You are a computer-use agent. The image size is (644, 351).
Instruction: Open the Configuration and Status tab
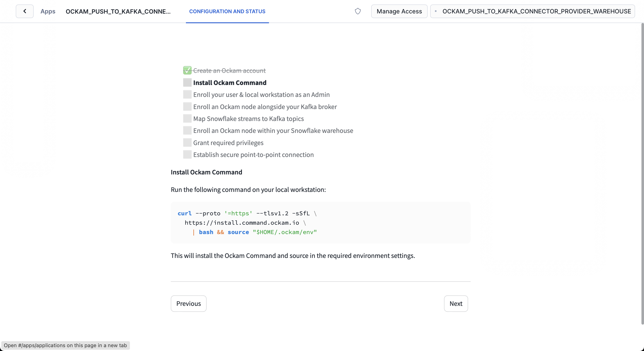[227, 12]
